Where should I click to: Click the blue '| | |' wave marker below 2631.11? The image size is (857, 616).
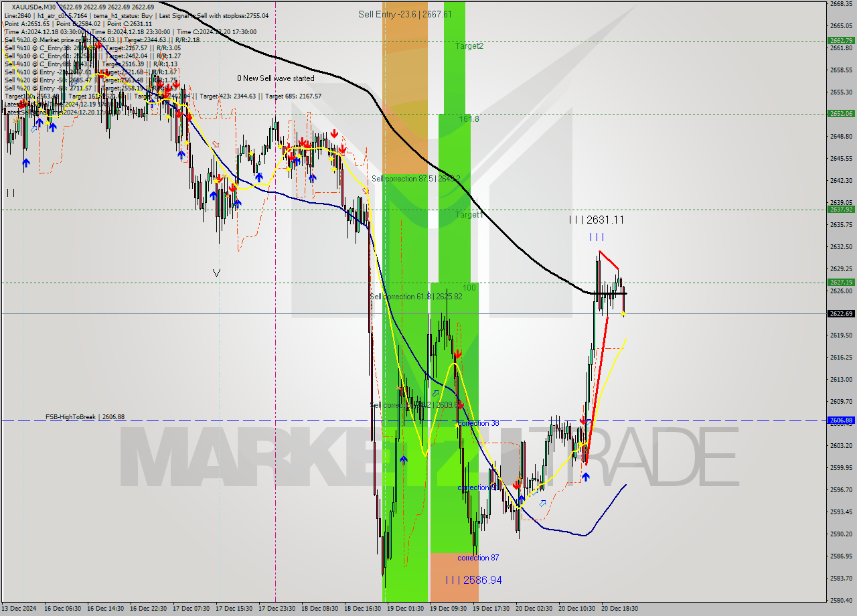[x=597, y=237]
